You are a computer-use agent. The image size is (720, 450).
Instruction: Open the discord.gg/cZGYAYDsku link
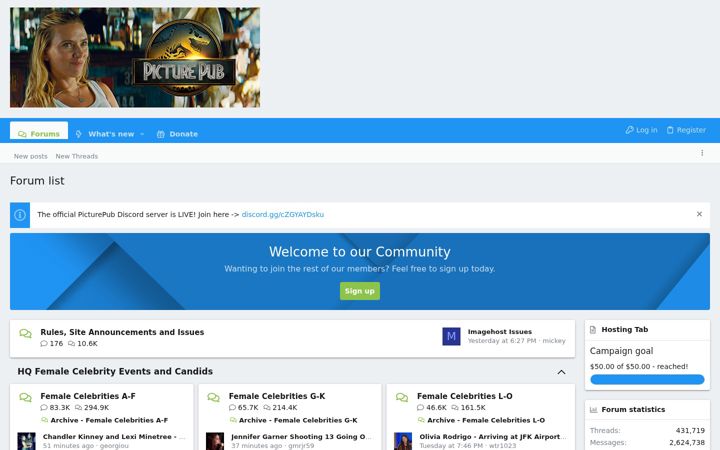click(x=283, y=214)
